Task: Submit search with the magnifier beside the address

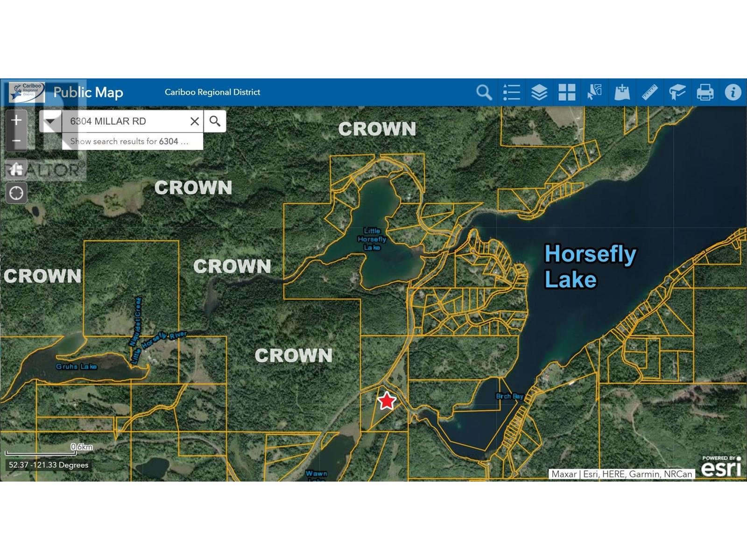Action: tap(215, 121)
